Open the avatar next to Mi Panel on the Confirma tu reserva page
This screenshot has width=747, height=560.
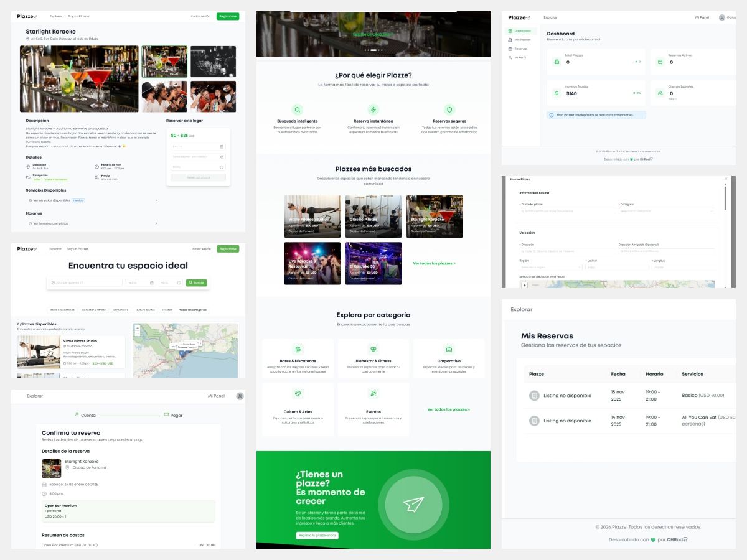[x=240, y=396]
